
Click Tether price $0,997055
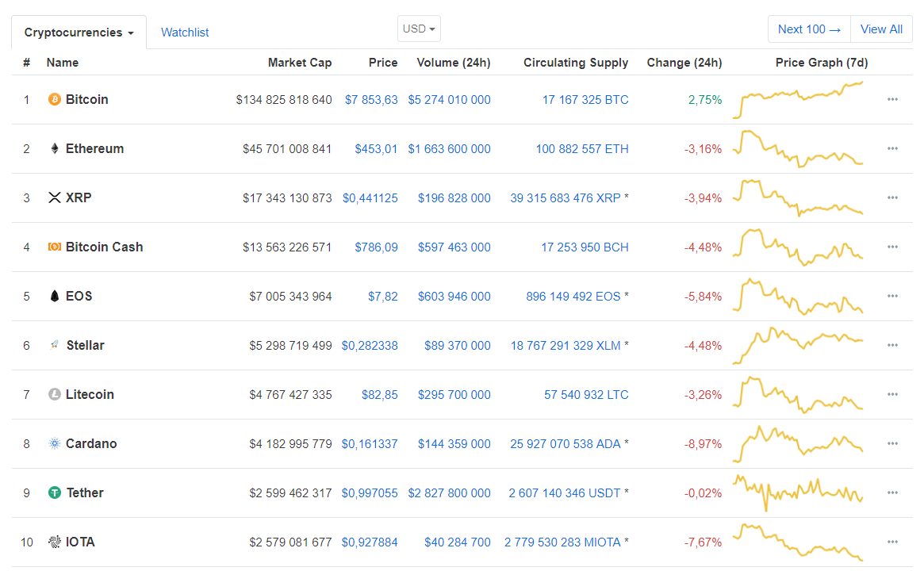coord(370,493)
